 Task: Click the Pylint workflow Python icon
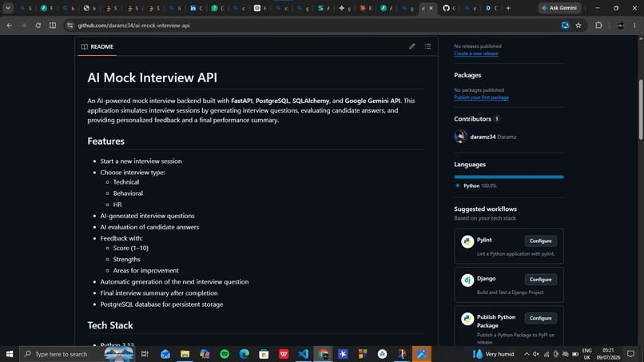coord(467,241)
